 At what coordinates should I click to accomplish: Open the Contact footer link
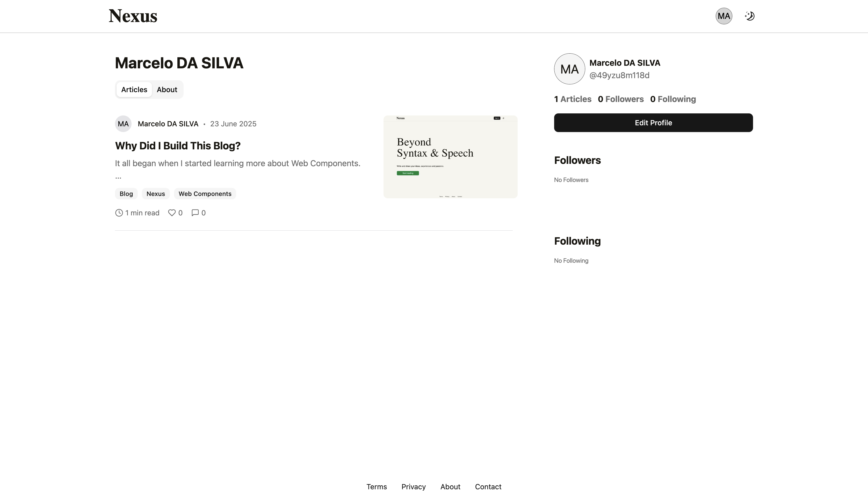pyautogui.click(x=488, y=487)
